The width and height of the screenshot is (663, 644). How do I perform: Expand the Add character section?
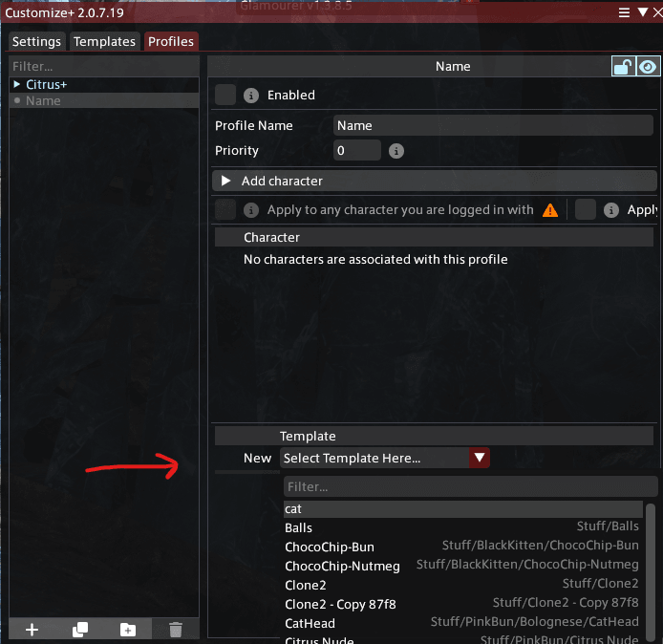click(x=435, y=181)
